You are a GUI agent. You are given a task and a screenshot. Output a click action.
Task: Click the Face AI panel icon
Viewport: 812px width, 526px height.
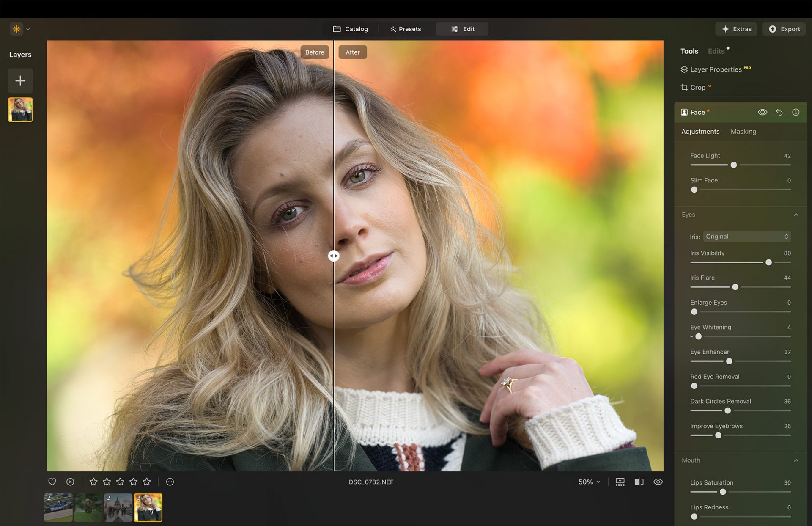click(x=685, y=112)
